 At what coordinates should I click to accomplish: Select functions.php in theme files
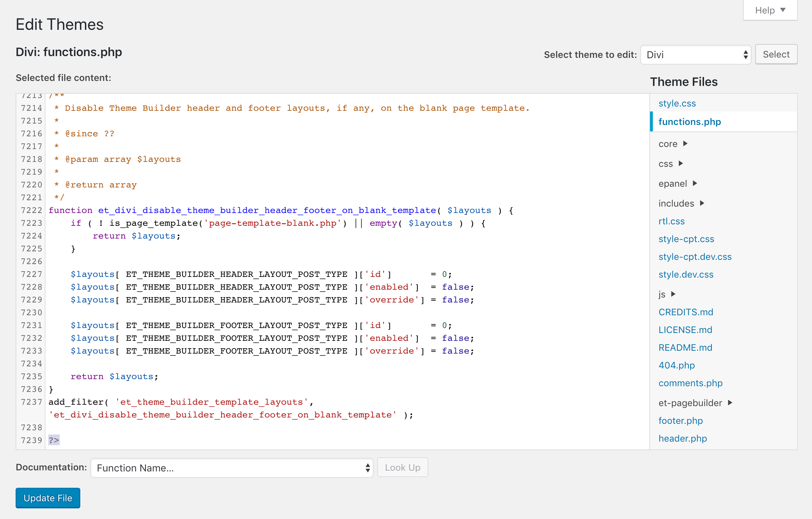pos(689,121)
